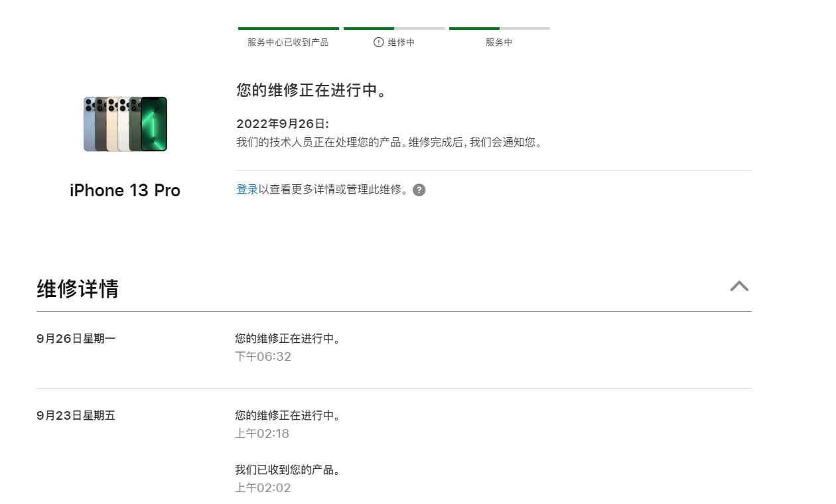Click the iPhone 13 Pro product name
The width and height of the screenshot is (836, 504).
(125, 190)
